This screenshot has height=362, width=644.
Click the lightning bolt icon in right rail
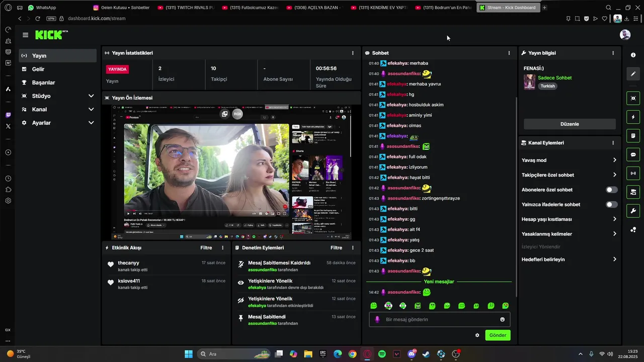pos(633,117)
